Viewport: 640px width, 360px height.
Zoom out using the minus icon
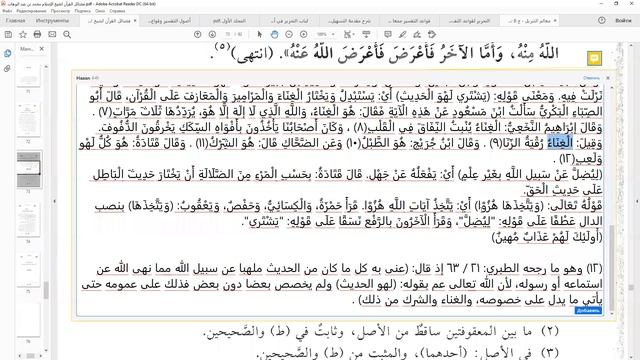click(x=289, y=35)
